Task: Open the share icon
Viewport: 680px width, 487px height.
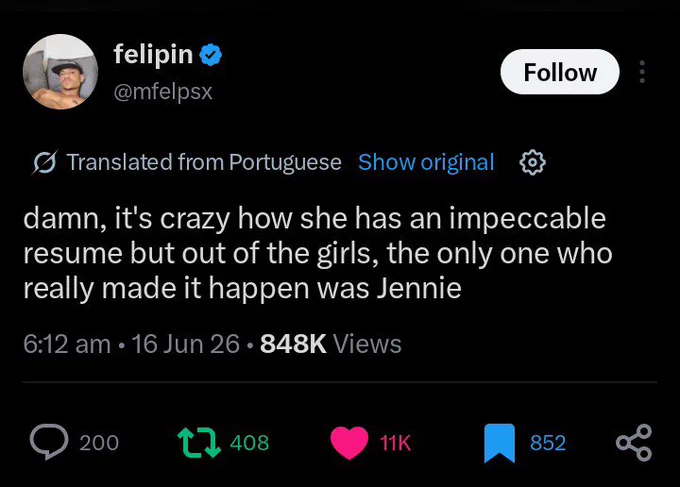Action: [634, 442]
